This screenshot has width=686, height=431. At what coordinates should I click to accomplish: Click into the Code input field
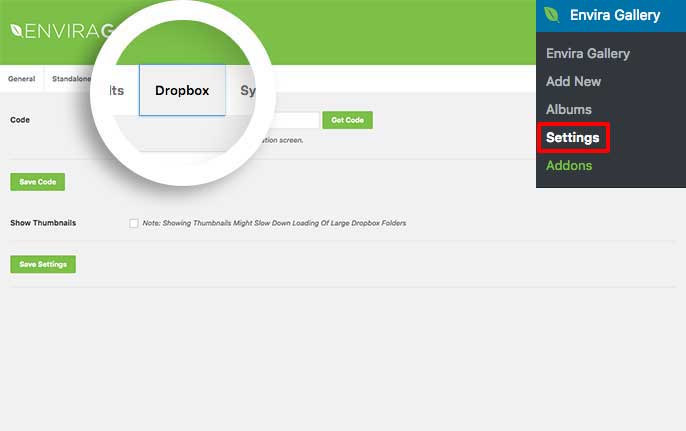(x=298, y=120)
